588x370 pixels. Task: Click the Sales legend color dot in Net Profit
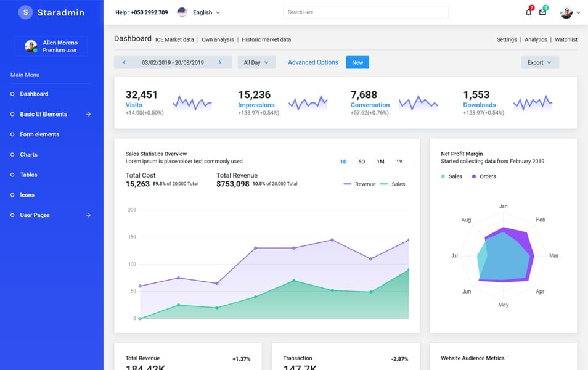[443, 176]
